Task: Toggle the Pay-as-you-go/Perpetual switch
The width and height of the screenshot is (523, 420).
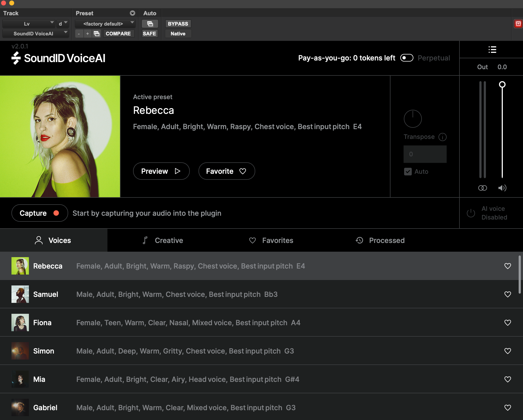Action: click(407, 58)
